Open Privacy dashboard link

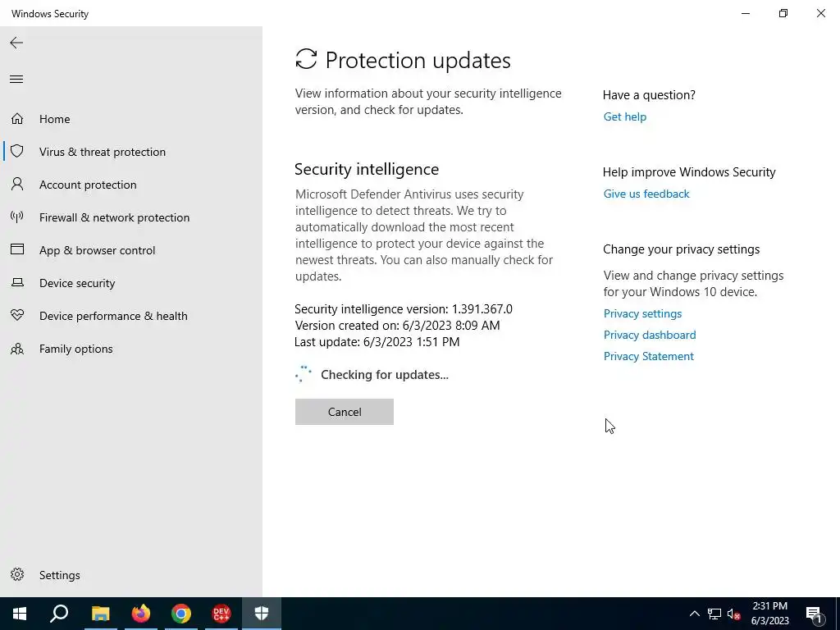click(650, 335)
